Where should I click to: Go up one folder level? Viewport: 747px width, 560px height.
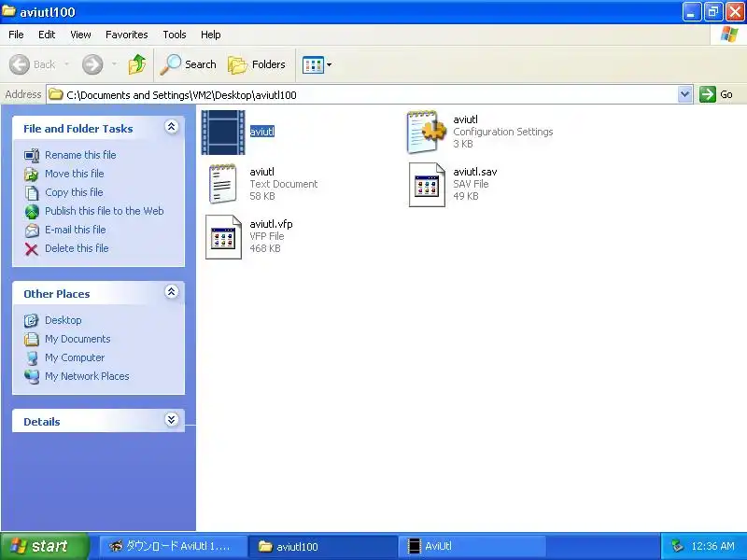pos(137,64)
